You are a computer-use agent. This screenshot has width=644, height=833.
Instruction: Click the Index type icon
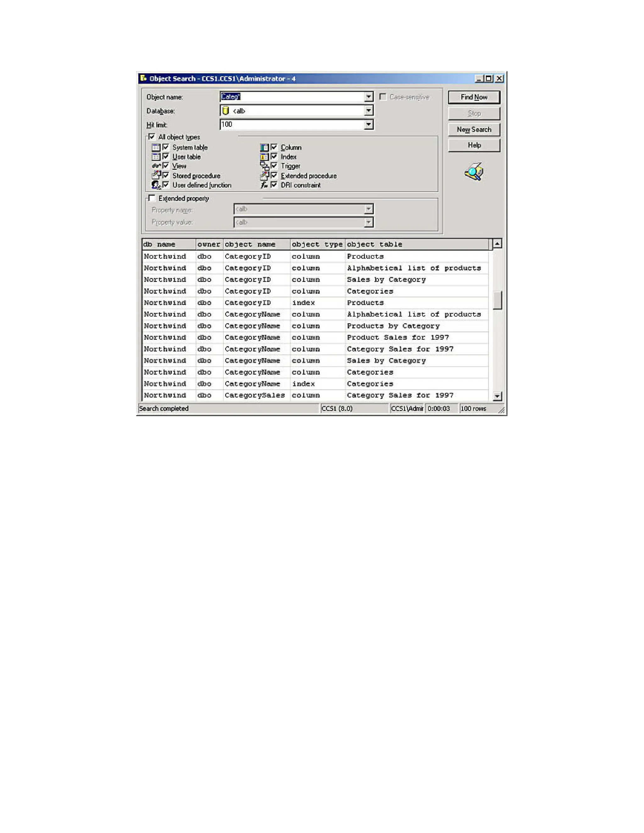(264, 157)
